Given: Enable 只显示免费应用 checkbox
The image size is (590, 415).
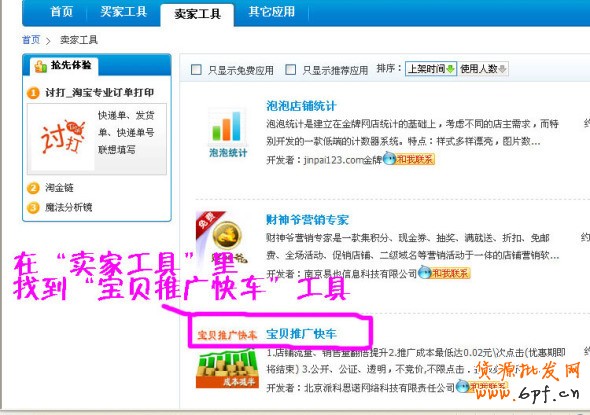Looking at the screenshot, I should [196, 70].
